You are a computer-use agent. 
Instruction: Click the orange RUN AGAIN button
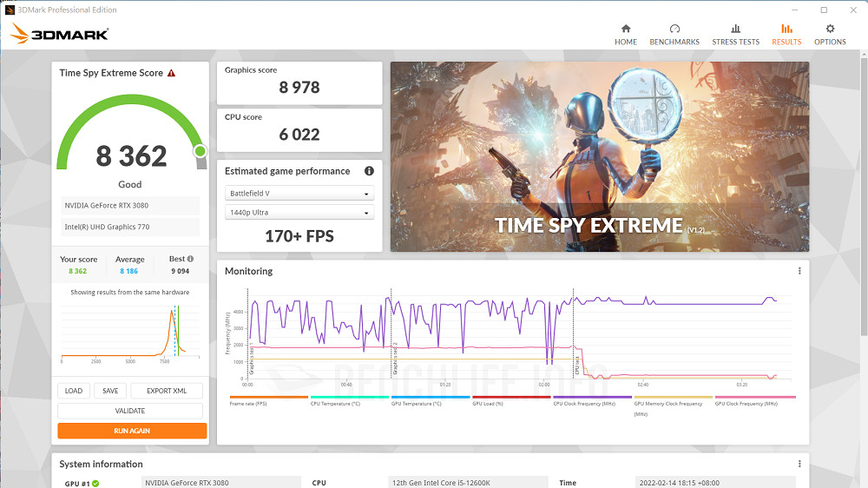pyautogui.click(x=132, y=431)
